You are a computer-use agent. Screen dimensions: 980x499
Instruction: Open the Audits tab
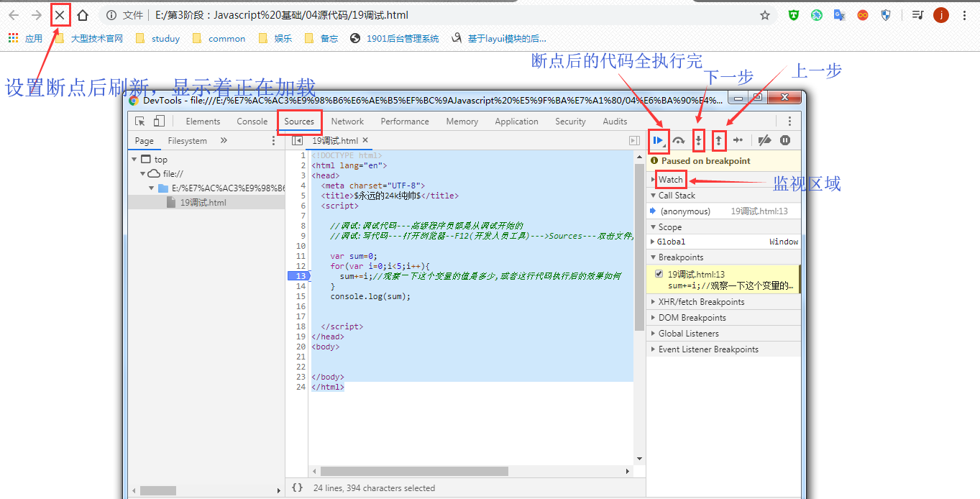(x=615, y=122)
